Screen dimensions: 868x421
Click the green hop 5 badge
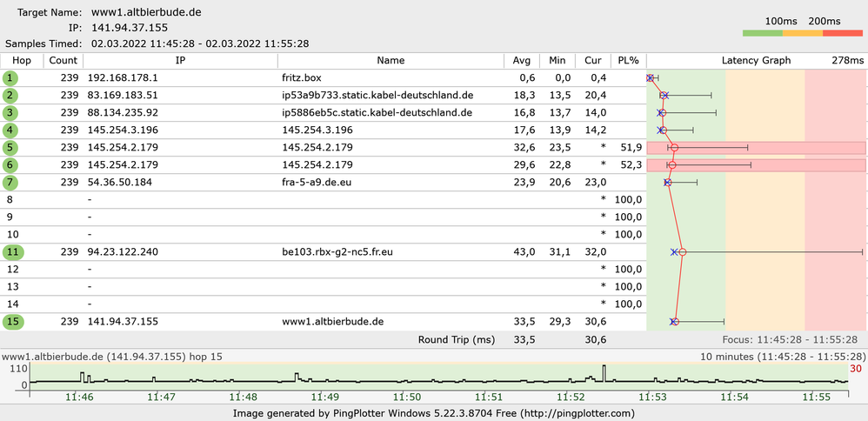(10, 148)
